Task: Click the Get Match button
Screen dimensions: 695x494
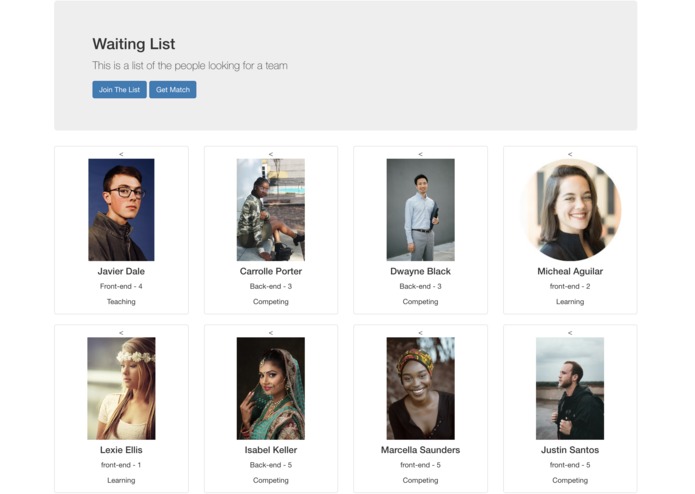Action: (173, 89)
